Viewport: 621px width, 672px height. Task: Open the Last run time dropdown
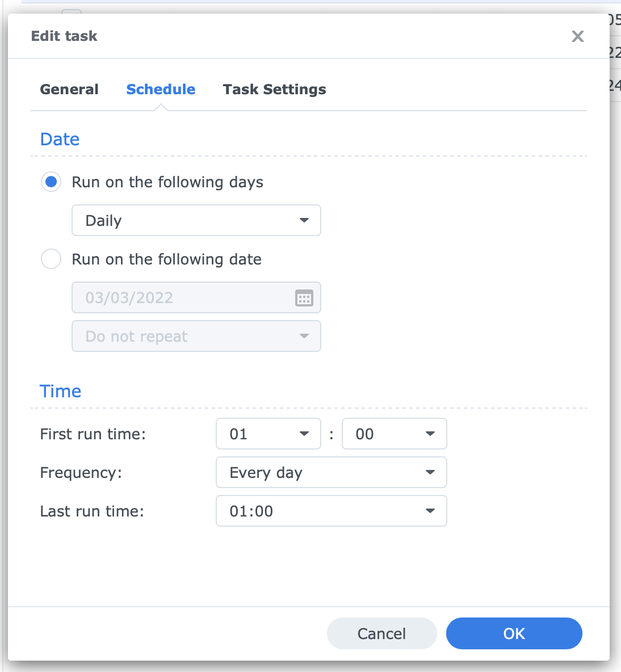click(x=332, y=511)
